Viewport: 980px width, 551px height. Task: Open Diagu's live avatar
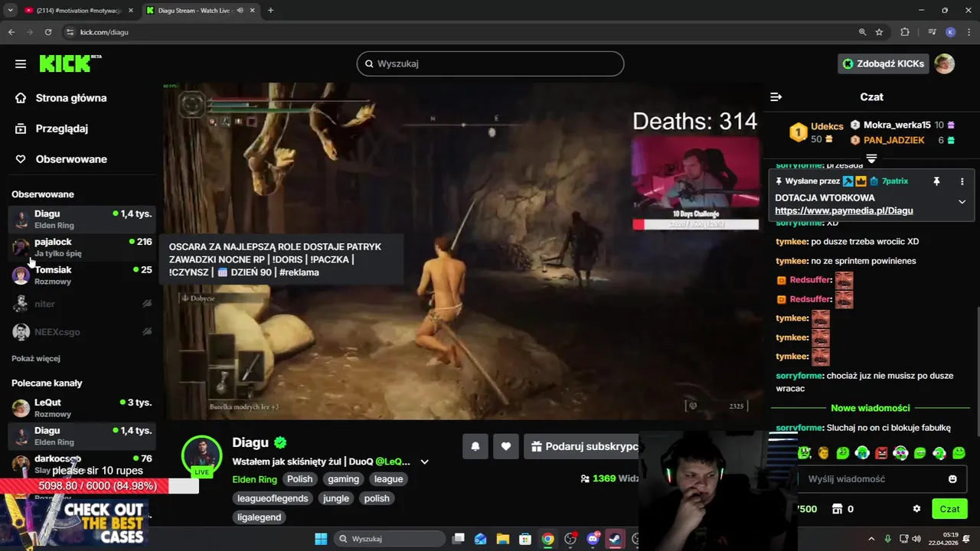(201, 456)
